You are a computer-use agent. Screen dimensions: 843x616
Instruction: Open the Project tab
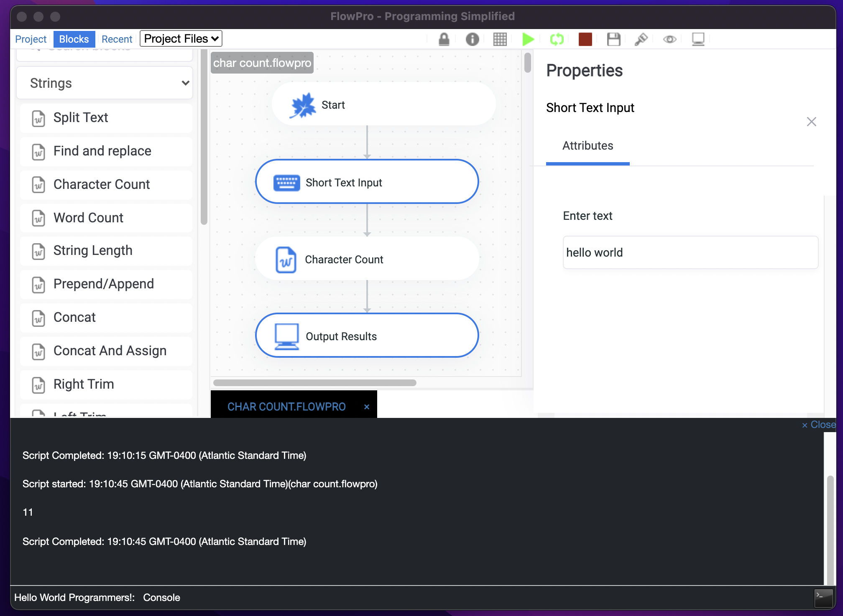pyautogui.click(x=31, y=39)
